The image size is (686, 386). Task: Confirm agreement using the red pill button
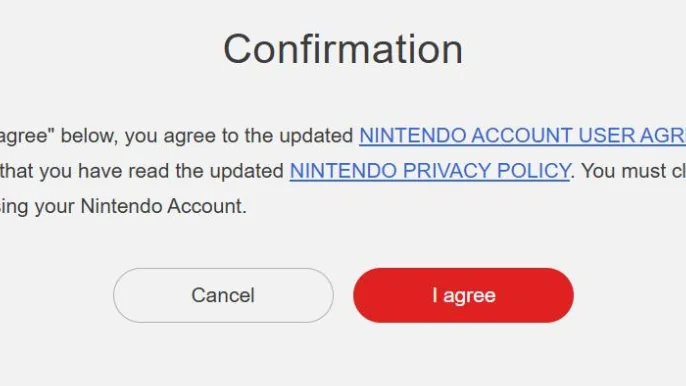pyautogui.click(x=463, y=295)
